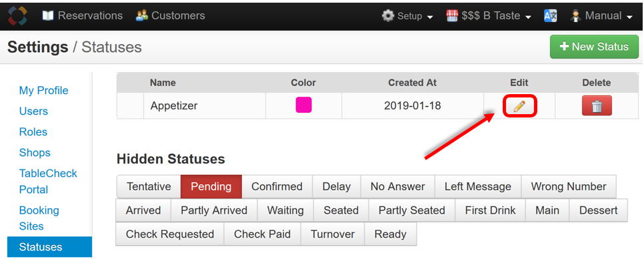Toggle the Check Paid hidden status
Image resolution: width=644 pixels, height=259 pixels.
[x=262, y=234]
